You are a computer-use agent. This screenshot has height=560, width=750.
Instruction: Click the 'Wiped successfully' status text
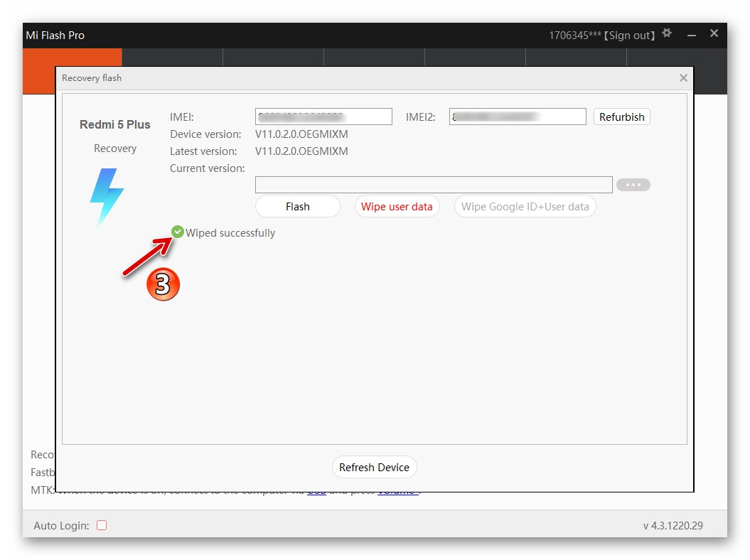tap(230, 233)
